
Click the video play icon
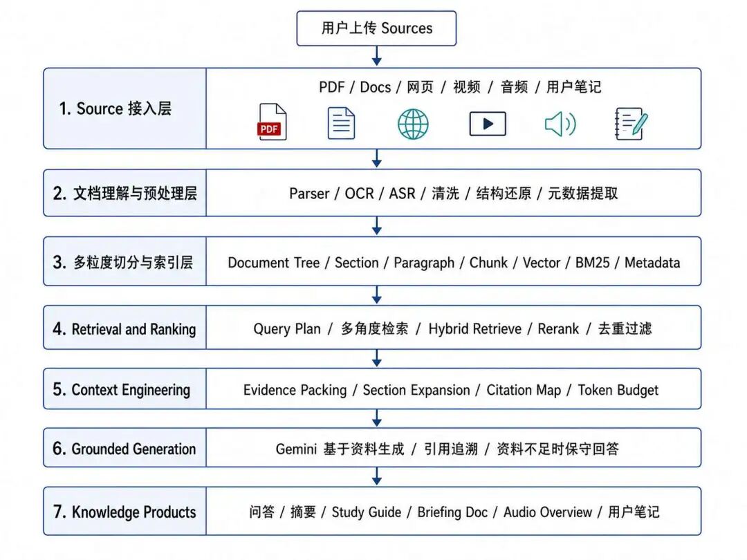(488, 124)
